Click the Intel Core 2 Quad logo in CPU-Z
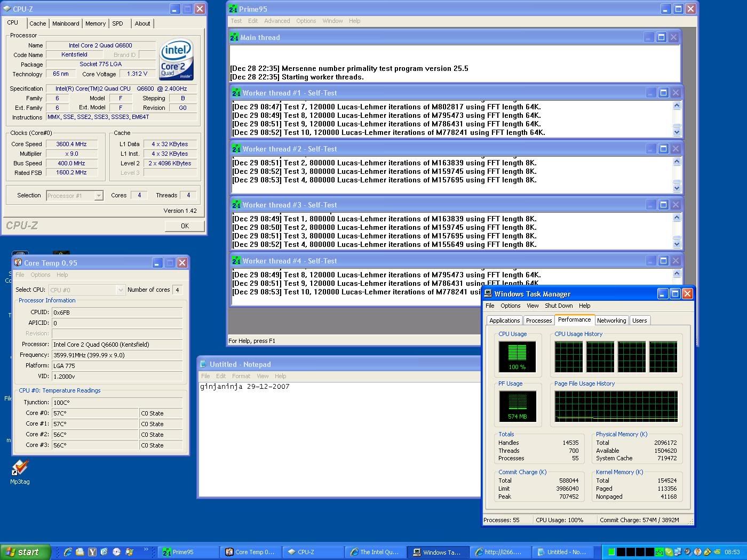 (x=177, y=59)
